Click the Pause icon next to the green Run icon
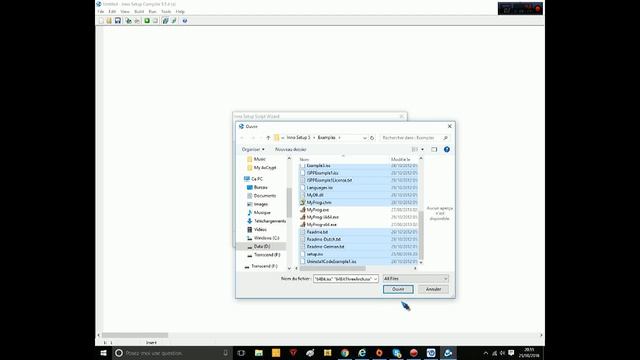The height and width of the screenshot is (360, 640). pos(155,21)
